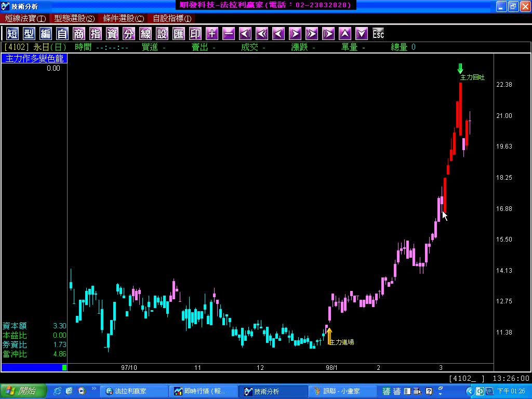
Task: Open the 短線法寶 menu
Action: [25, 18]
